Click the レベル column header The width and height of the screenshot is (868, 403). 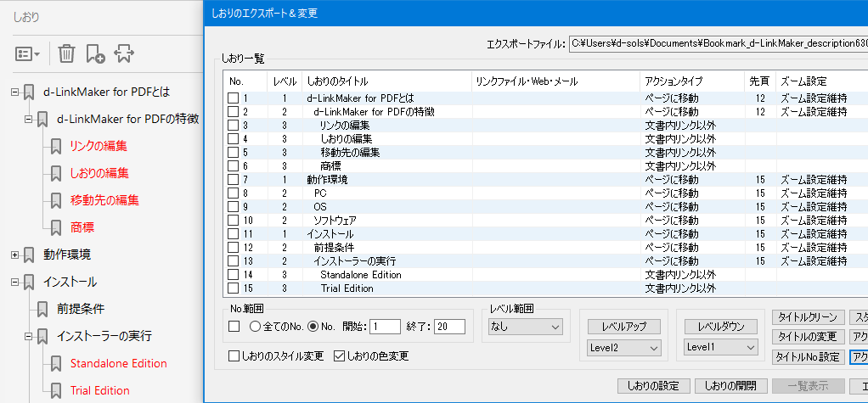pyautogui.click(x=285, y=81)
